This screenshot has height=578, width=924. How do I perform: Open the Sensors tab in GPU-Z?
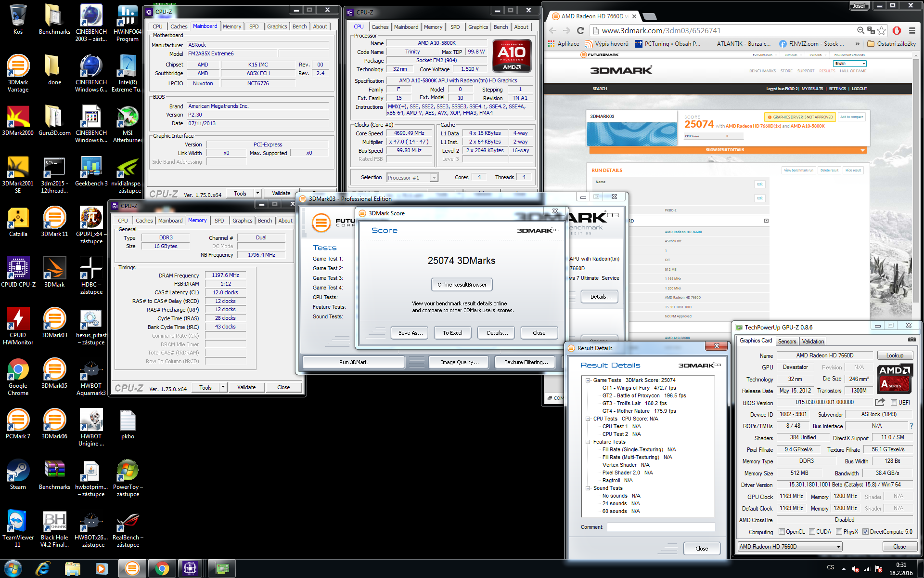pos(787,342)
